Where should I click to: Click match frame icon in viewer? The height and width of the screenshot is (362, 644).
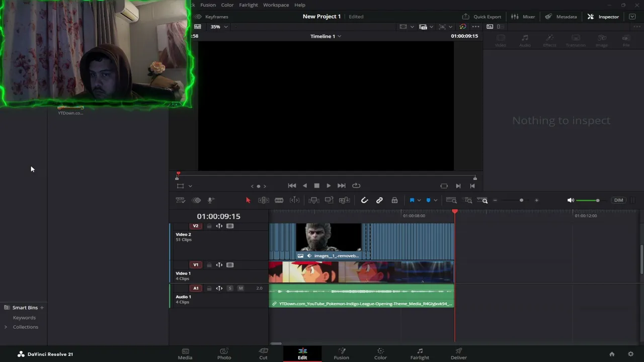(x=444, y=186)
